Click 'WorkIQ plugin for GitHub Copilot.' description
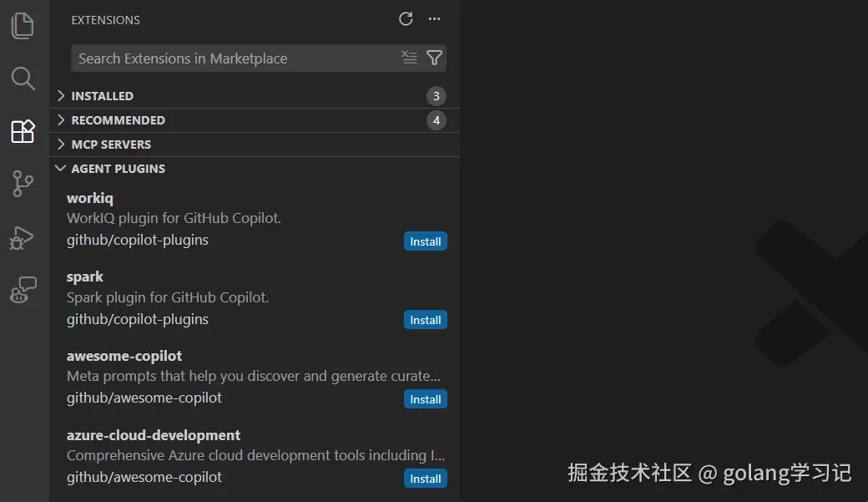Image resolution: width=868 pixels, height=502 pixels. 174,218
